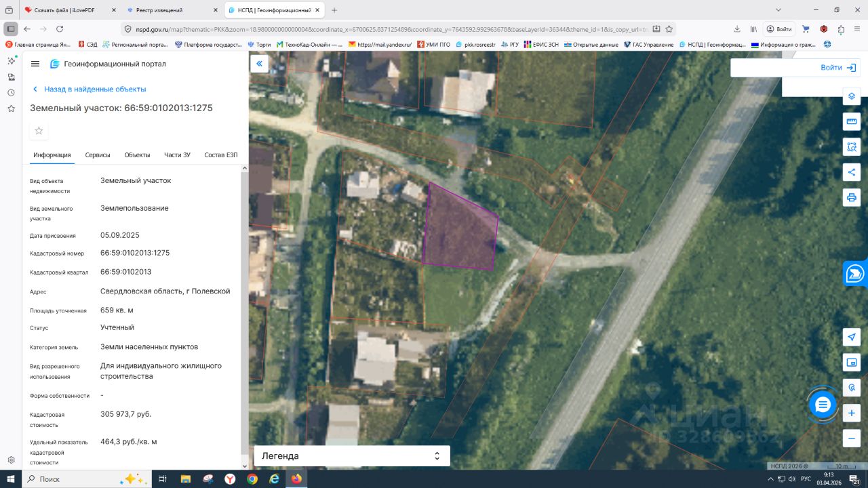Add land plot to favorites star
The image size is (868, 488).
[39, 131]
